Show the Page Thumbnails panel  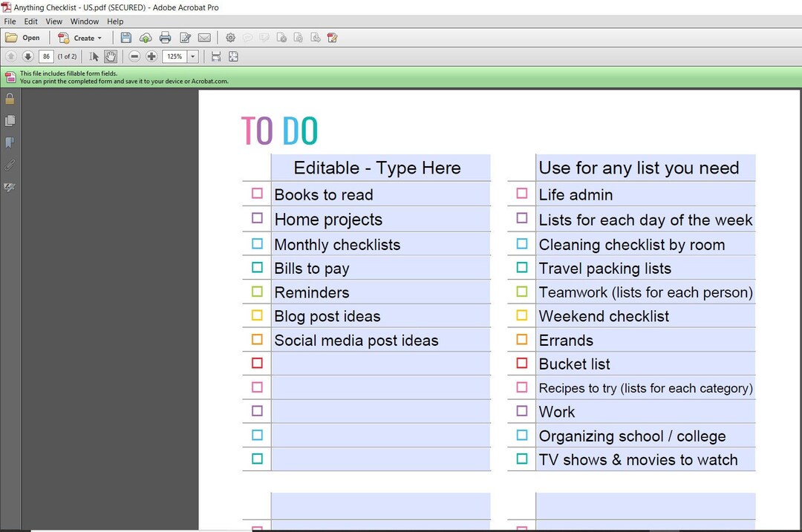pos(10,120)
